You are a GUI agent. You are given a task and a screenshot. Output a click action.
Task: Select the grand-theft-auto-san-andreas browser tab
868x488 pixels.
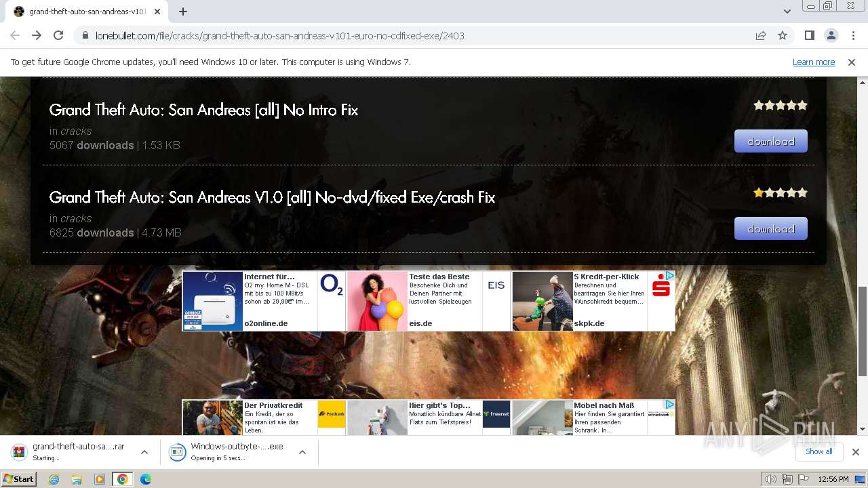87,12
